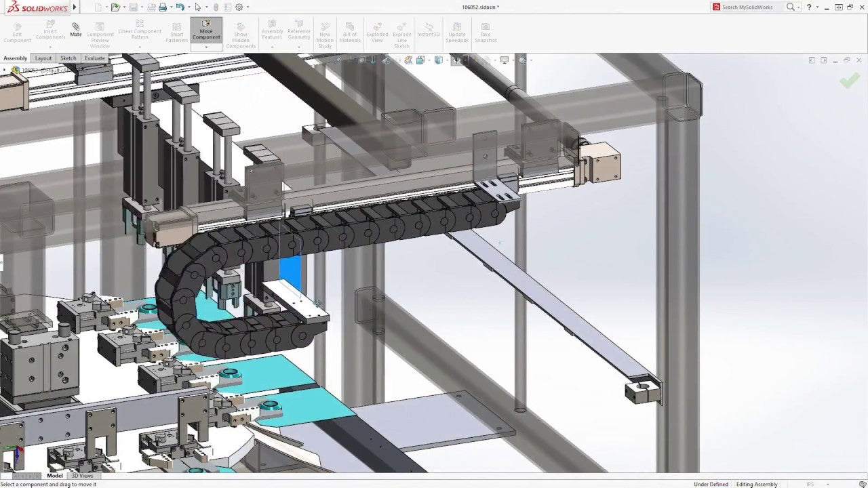The image size is (868, 488).
Task: Click the view settings monitor icon
Action: [x=505, y=60]
